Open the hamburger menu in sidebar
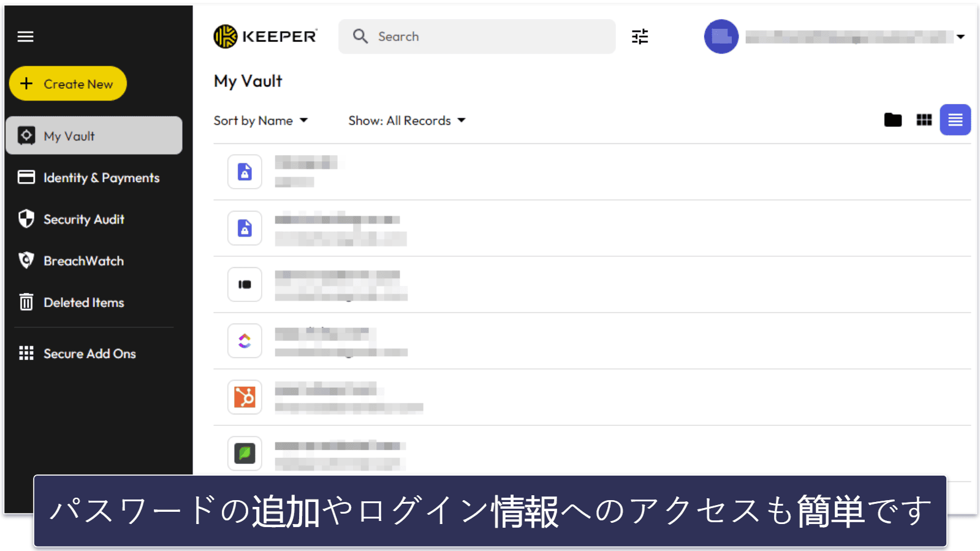Viewport: 980px width, 551px height. (x=25, y=37)
